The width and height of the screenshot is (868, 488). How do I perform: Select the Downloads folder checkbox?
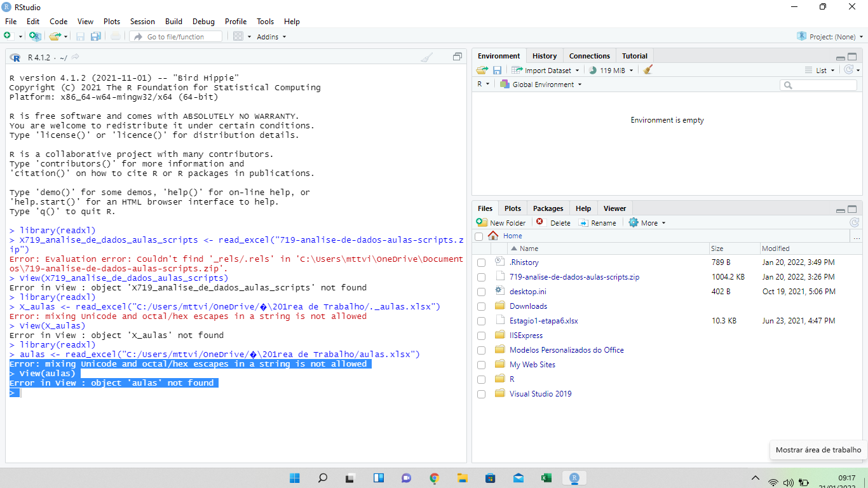[482, 306]
